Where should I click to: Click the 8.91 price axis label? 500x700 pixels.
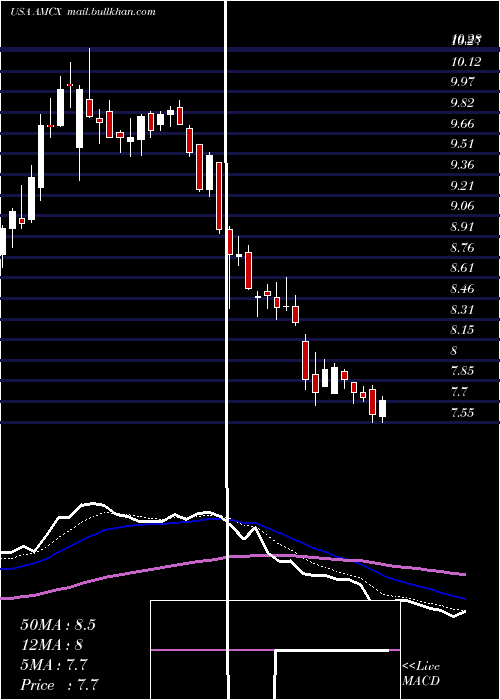pyautogui.click(x=462, y=227)
